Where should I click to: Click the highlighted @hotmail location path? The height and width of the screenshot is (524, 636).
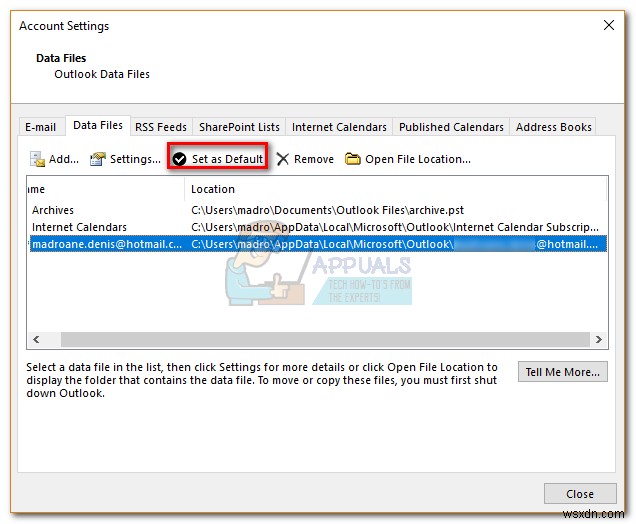[394, 244]
